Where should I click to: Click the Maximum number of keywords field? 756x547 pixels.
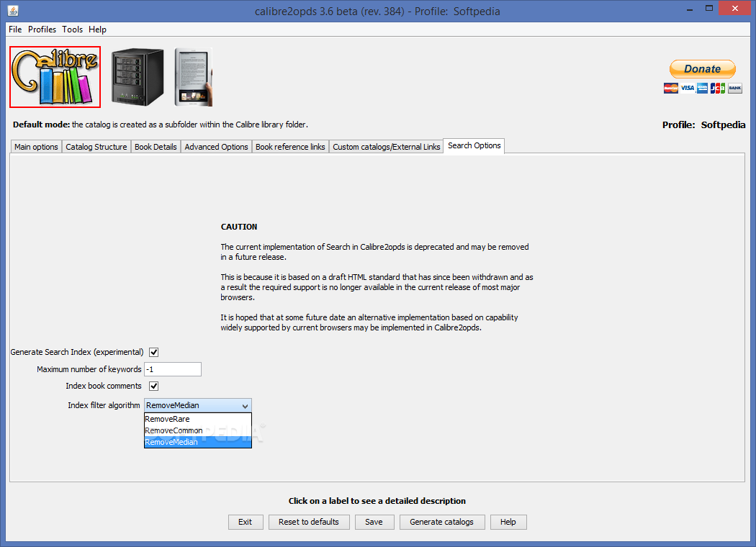pyautogui.click(x=173, y=370)
